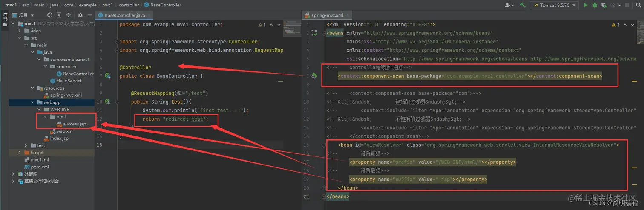
Task: Click the grayed Stop square icon
Action: tap(627, 5)
